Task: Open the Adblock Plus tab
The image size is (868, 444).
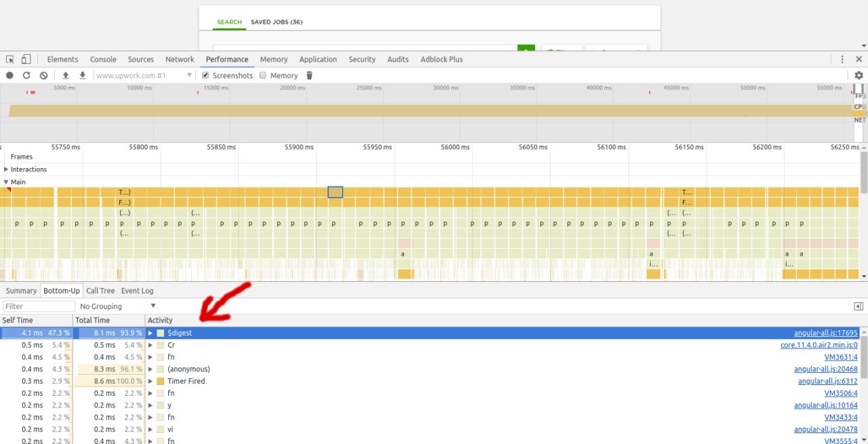Action: [x=441, y=60]
